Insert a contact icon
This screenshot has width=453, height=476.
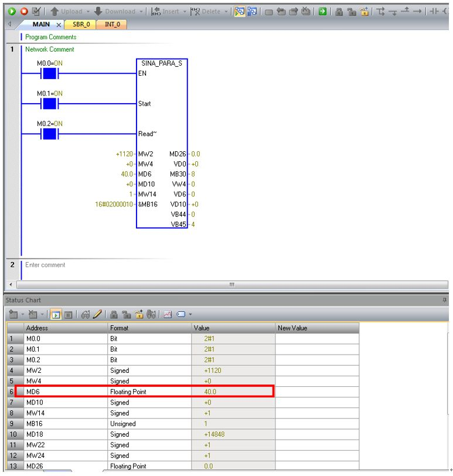[434, 12]
